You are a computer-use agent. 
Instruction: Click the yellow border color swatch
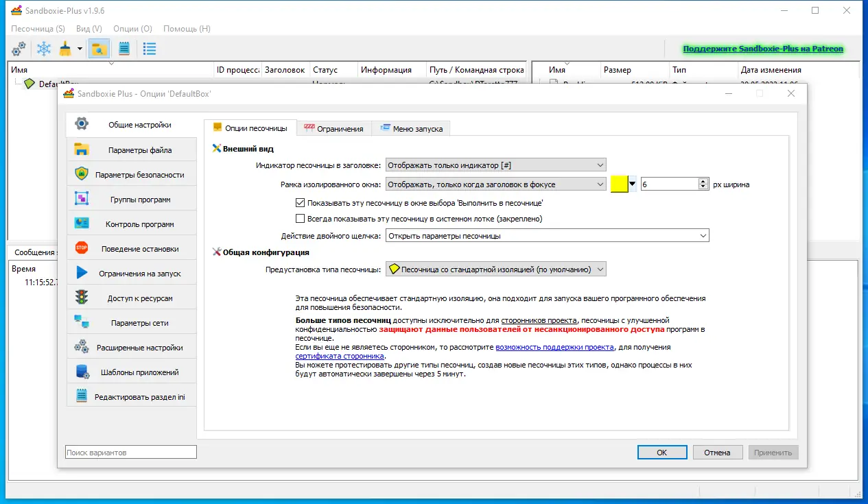[x=620, y=184]
